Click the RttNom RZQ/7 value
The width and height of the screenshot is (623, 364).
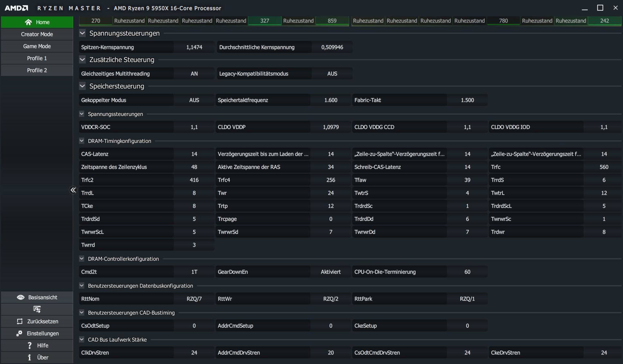pos(194,299)
